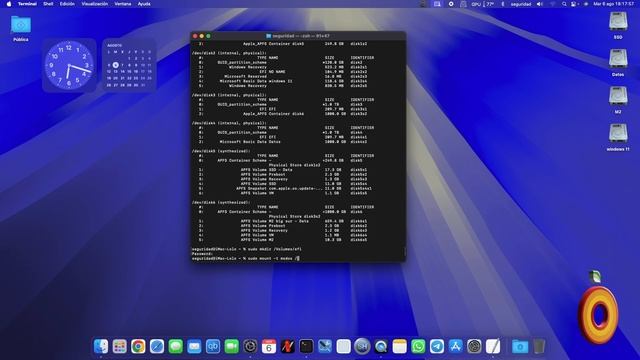Open Finder from the Dock
Viewport: 640px width, 360px height.
point(101,347)
